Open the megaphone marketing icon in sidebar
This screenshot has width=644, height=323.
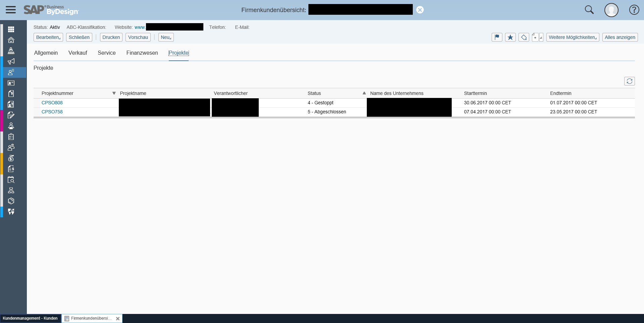[x=11, y=61]
